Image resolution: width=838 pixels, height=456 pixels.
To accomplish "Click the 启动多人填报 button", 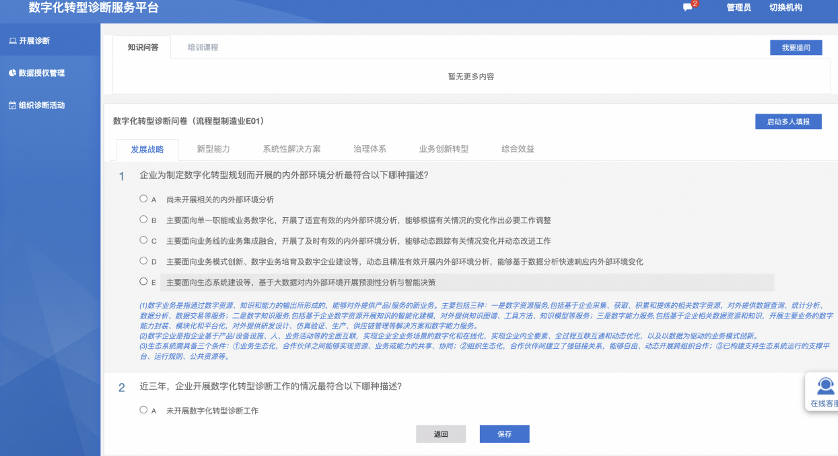I will 788,121.
